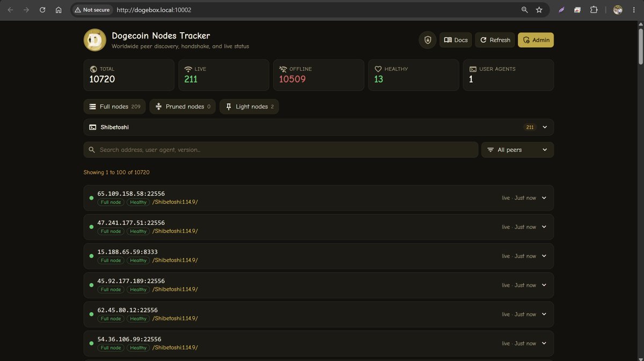The image size is (644, 361).
Task: Click /Shibetoshi:1.14.9/ on 45.92.177.189 row
Action: pos(175,289)
